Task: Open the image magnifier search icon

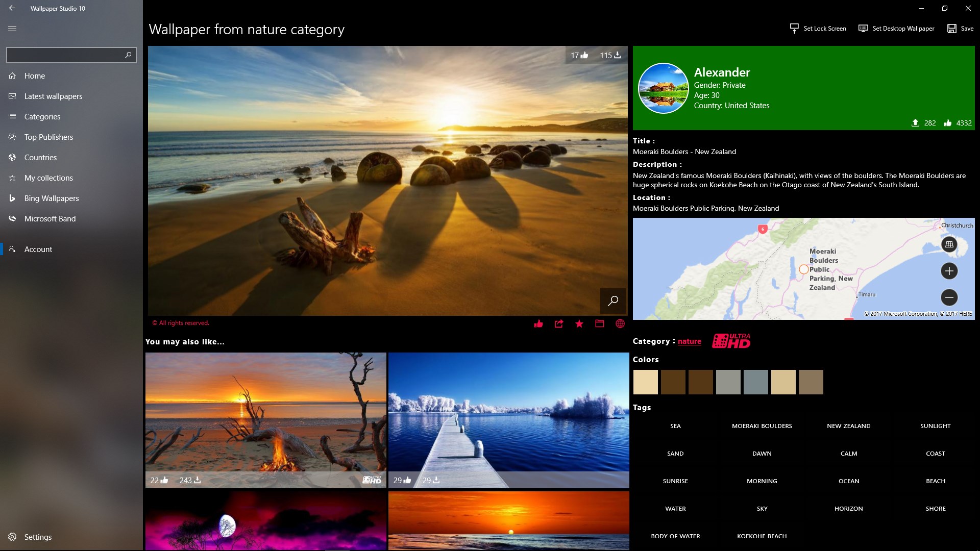Action: tap(612, 301)
